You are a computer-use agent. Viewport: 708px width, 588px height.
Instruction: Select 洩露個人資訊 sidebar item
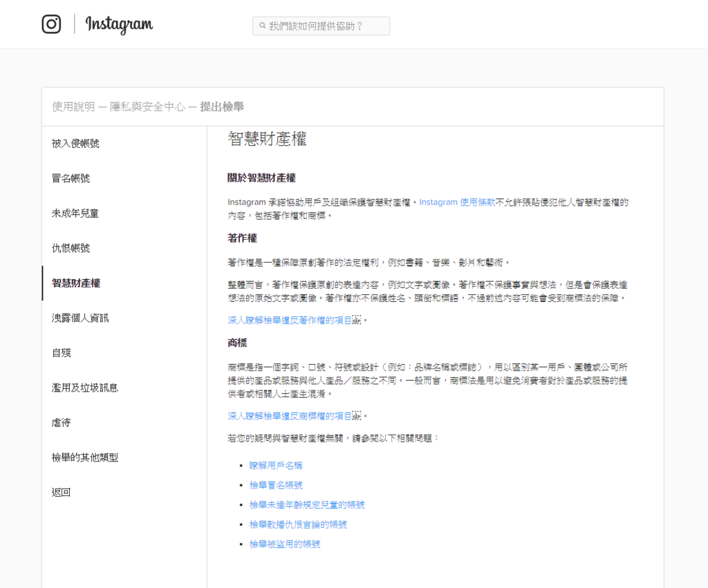point(80,318)
